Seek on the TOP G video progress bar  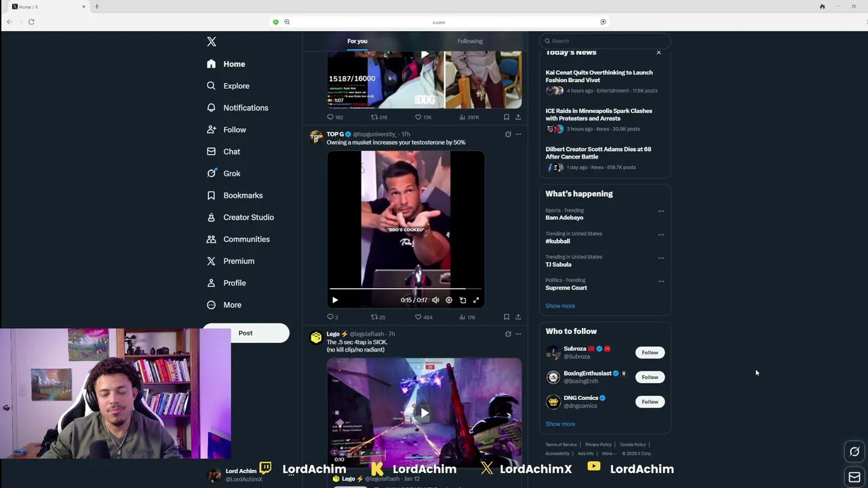point(406,289)
